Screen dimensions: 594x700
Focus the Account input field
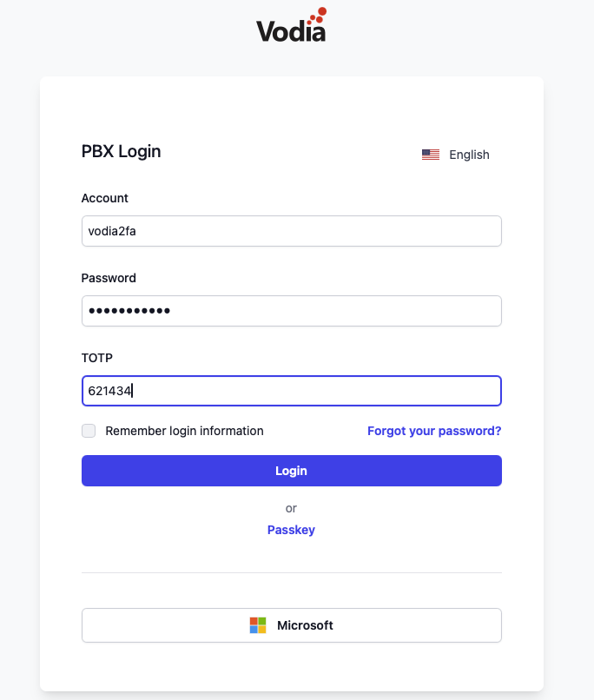coord(291,231)
